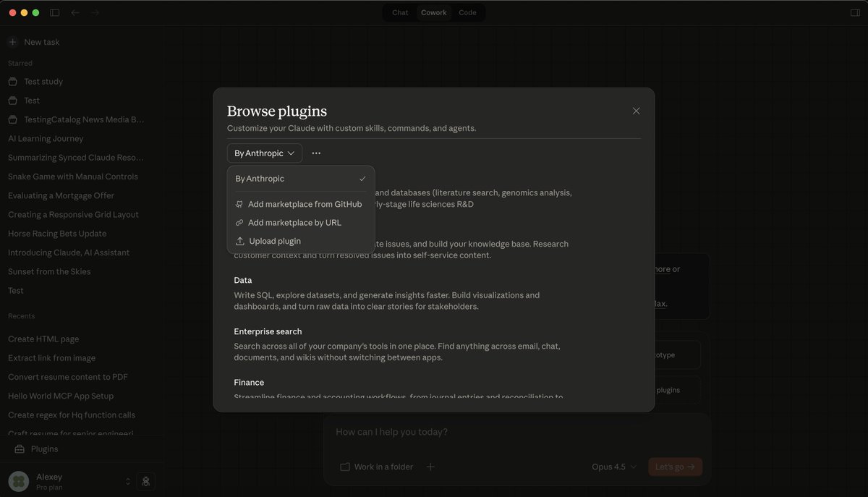The width and height of the screenshot is (868, 497).
Task: Open the three-dot options in Browse plugins
Action: 316,153
